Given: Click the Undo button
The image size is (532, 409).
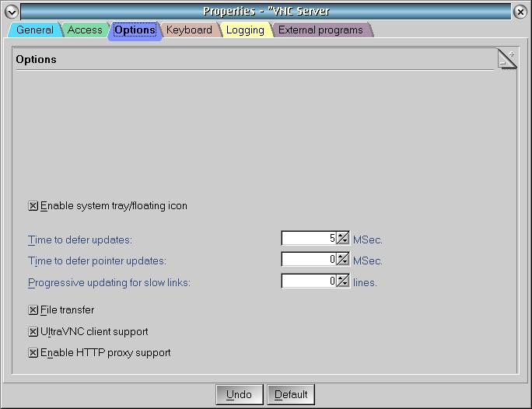Looking at the screenshot, I should click(240, 394).
